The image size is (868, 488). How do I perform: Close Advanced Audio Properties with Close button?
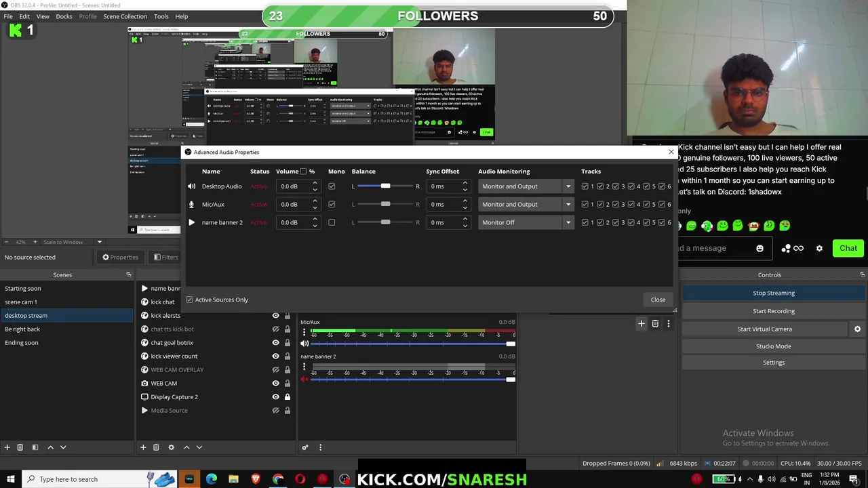658,300
